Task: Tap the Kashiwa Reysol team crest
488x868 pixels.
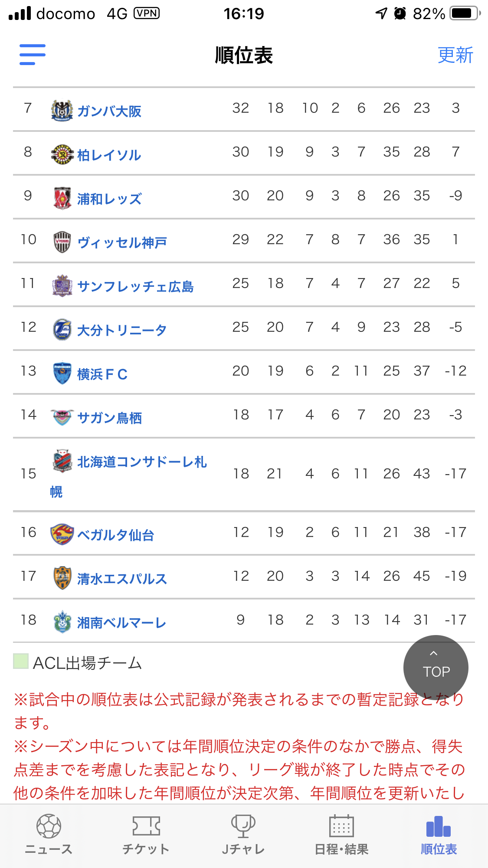Action: pyautogui.click(x=62, y=154)
